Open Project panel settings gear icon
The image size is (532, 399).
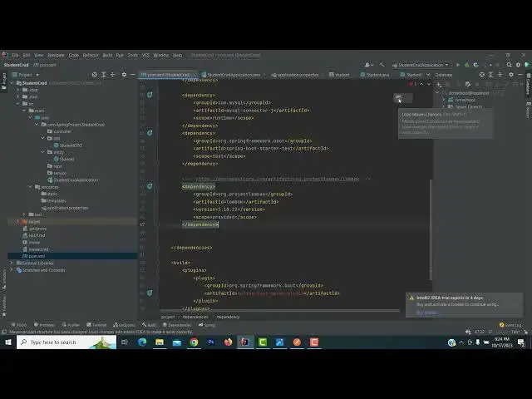point(126,75)
